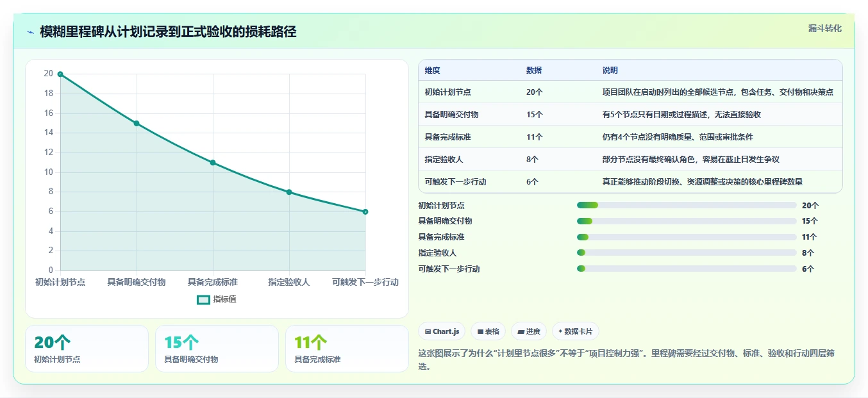Click the summary paragraph starting 这张图展示了
868x398 pixels.
tap(626, 360)
